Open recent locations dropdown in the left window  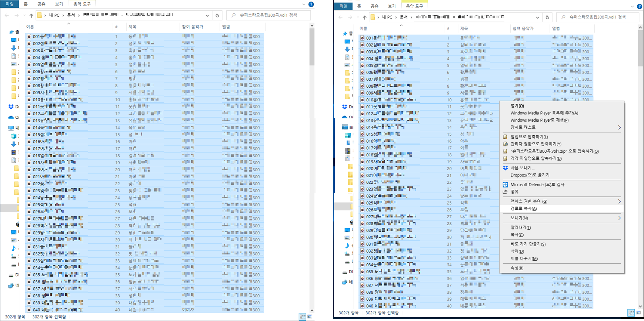click(x=24, y=16)
